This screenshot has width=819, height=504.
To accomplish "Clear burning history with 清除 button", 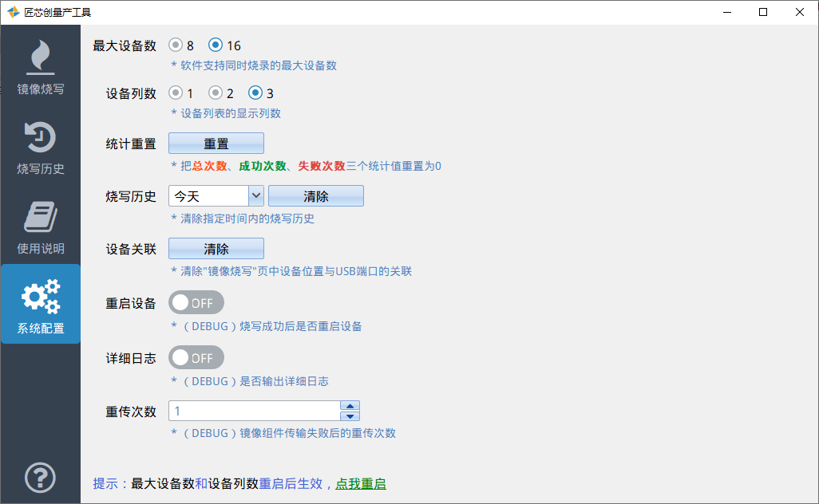I will [x=315, y=195].
